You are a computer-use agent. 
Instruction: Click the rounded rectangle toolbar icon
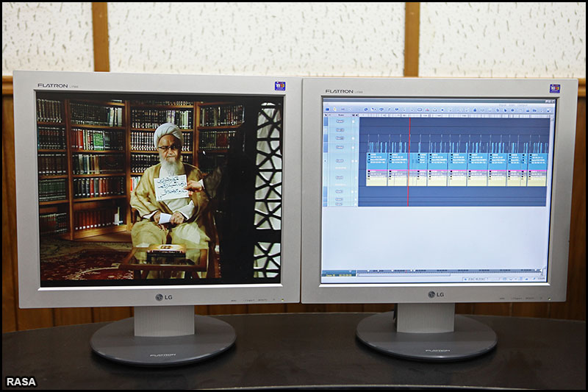[420, 110]
